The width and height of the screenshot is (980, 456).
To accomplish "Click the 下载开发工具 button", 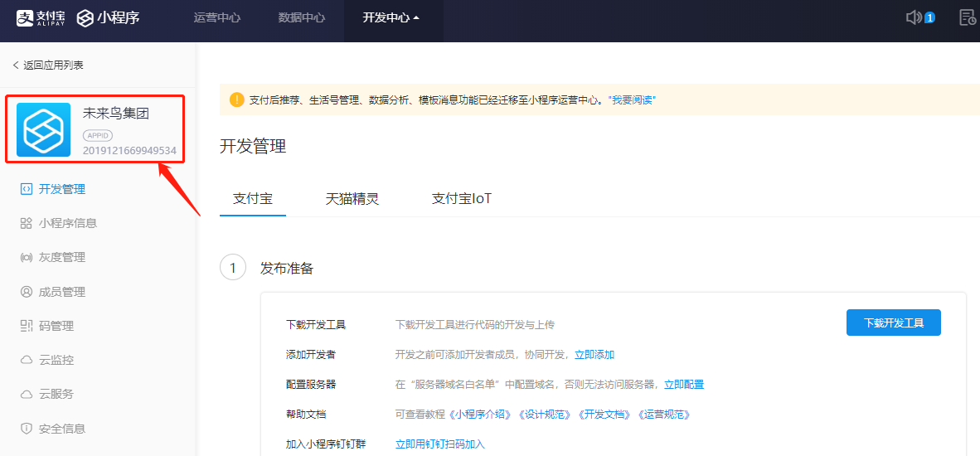I will coord(893,323).
